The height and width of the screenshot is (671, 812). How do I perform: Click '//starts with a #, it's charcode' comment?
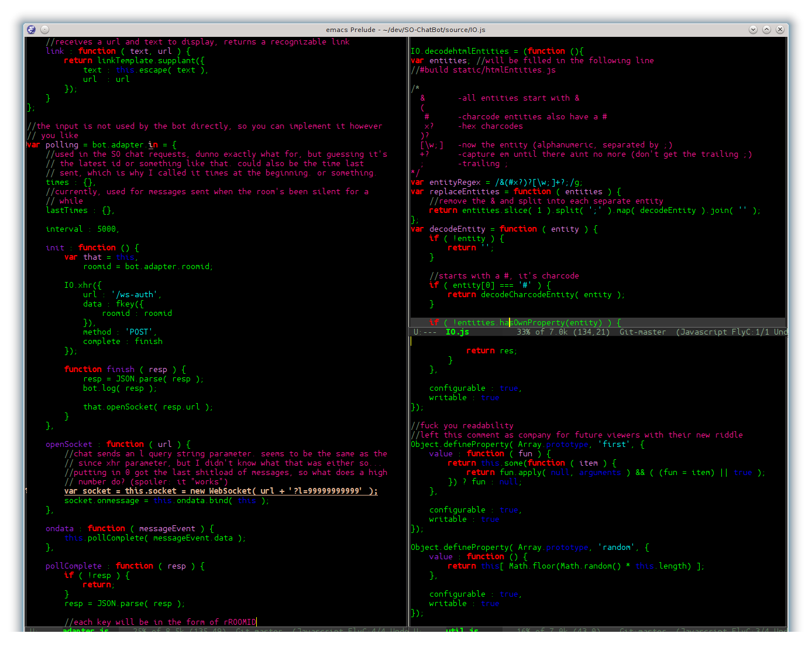tap(504, 276)
